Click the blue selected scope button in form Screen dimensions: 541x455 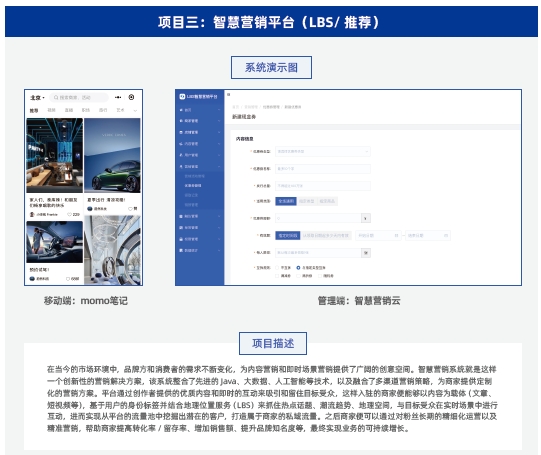(286, 201)
